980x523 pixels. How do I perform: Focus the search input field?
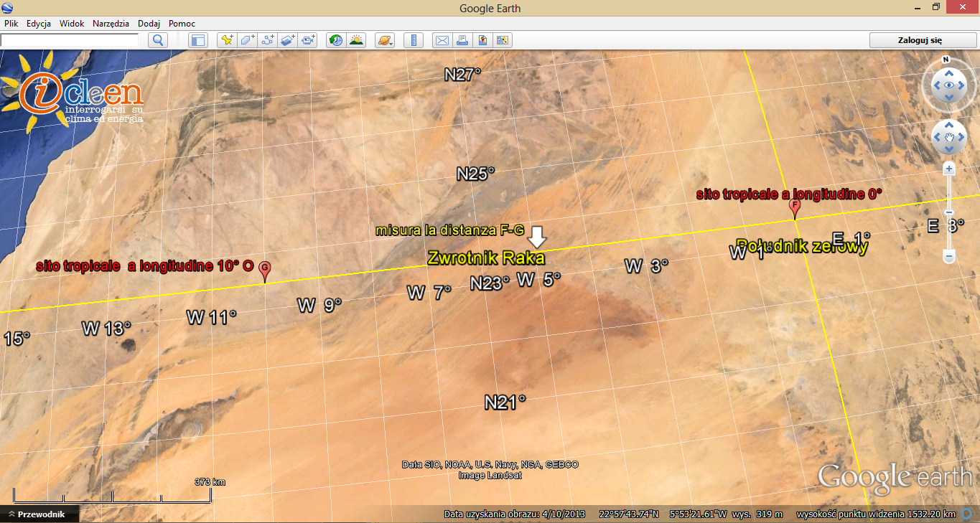tap(70, 40)
